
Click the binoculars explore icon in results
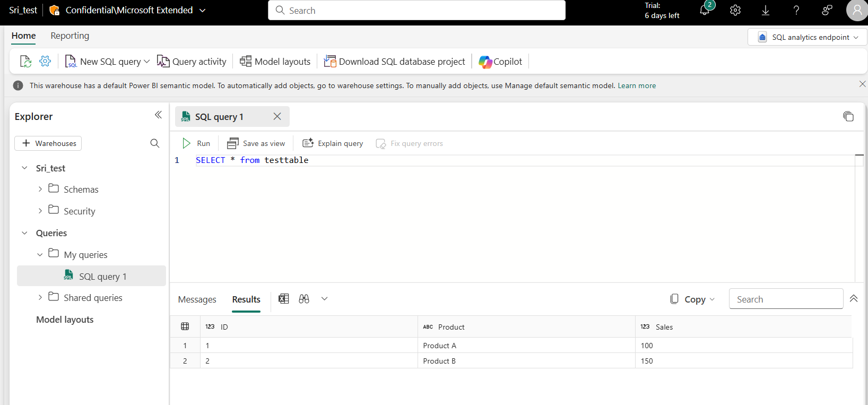point(304,299)
